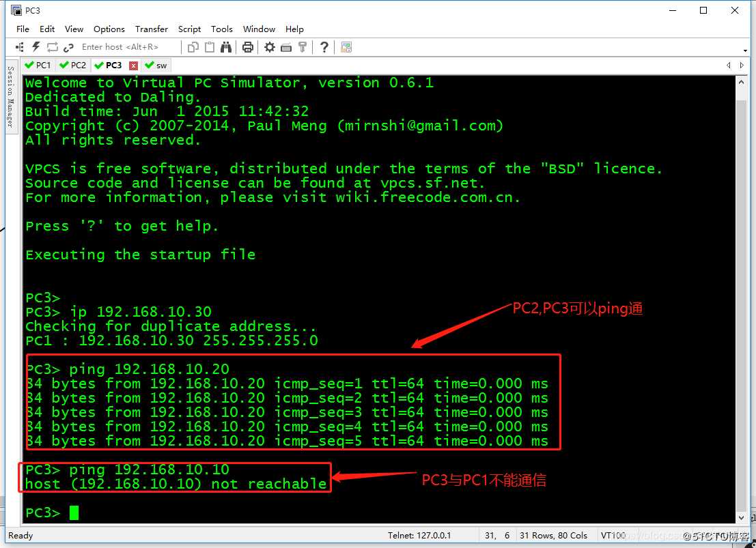Click the rightmost picture toolbar icon

point(346,47)
